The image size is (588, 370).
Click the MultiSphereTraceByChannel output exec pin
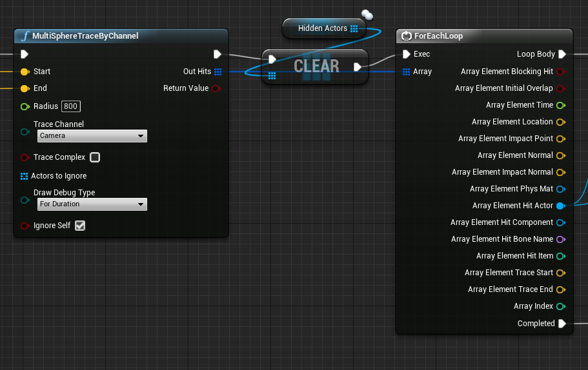tap(217, 54)
